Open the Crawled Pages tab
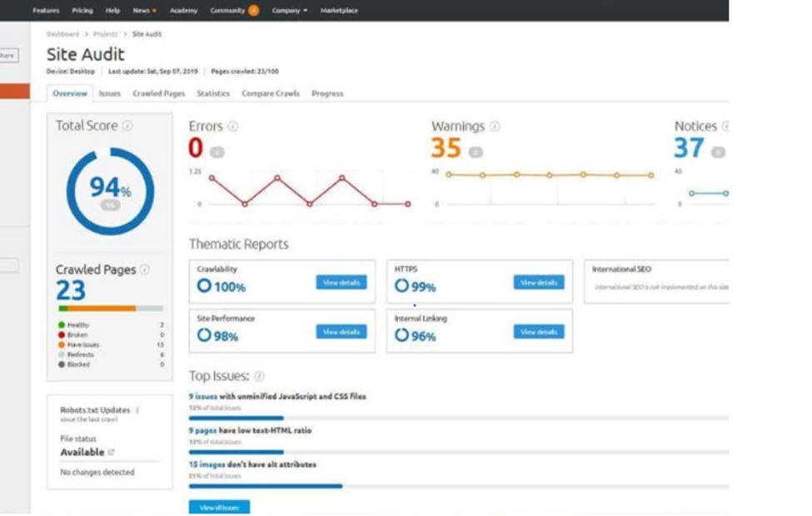 tap(159, 94)
